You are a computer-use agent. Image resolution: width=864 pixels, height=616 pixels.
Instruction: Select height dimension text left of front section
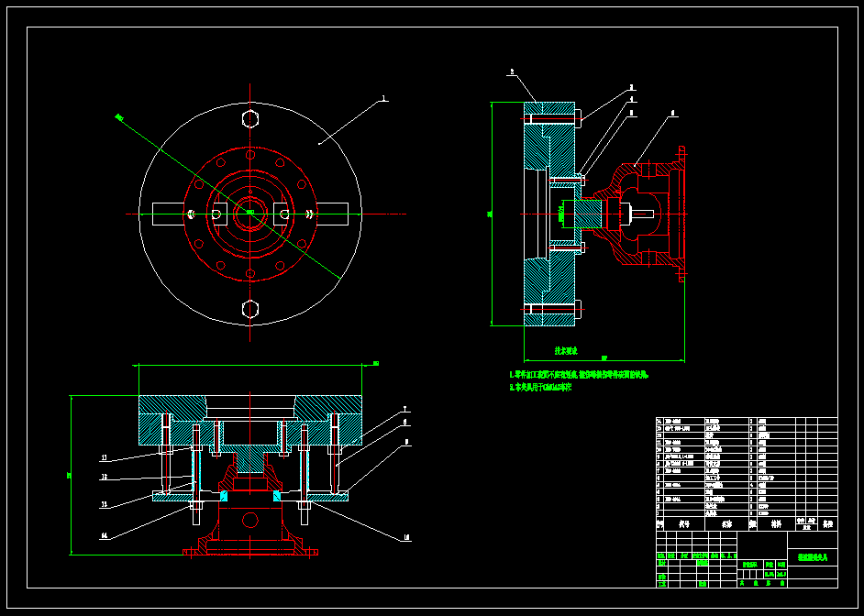[69, 475]
